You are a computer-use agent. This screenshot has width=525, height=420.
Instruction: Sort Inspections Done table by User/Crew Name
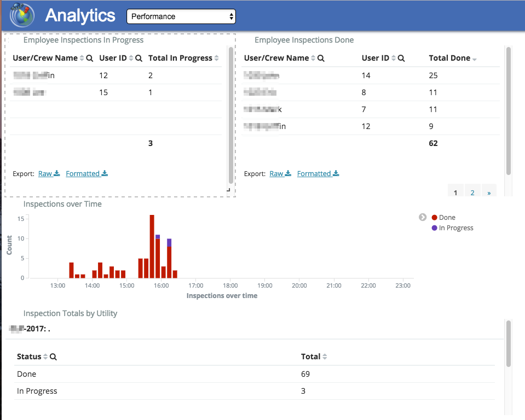pyautogui.click(x=313, y=58)
